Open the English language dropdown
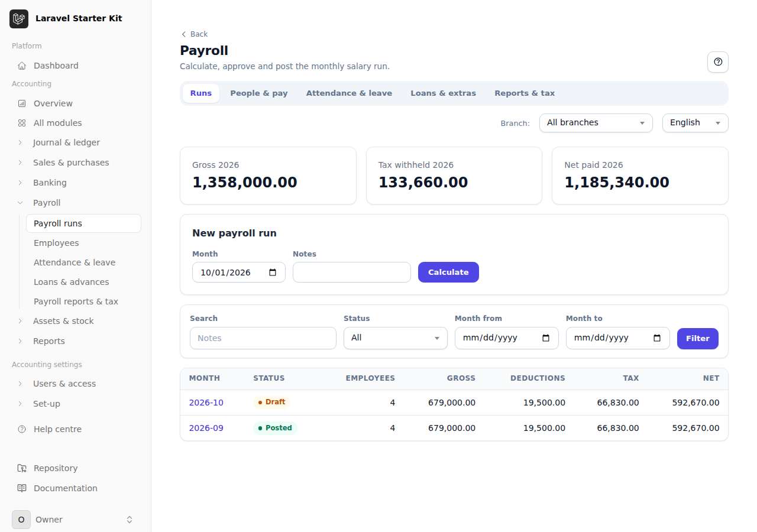 695,123
